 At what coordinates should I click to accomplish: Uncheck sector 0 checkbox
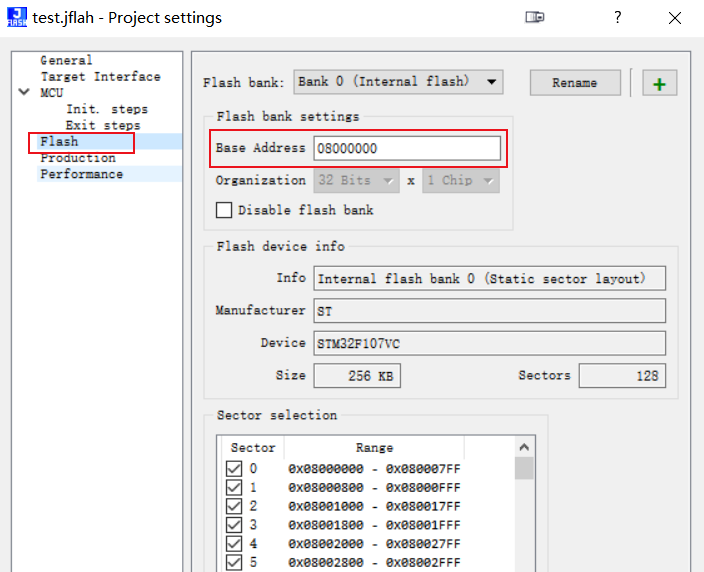233,468
